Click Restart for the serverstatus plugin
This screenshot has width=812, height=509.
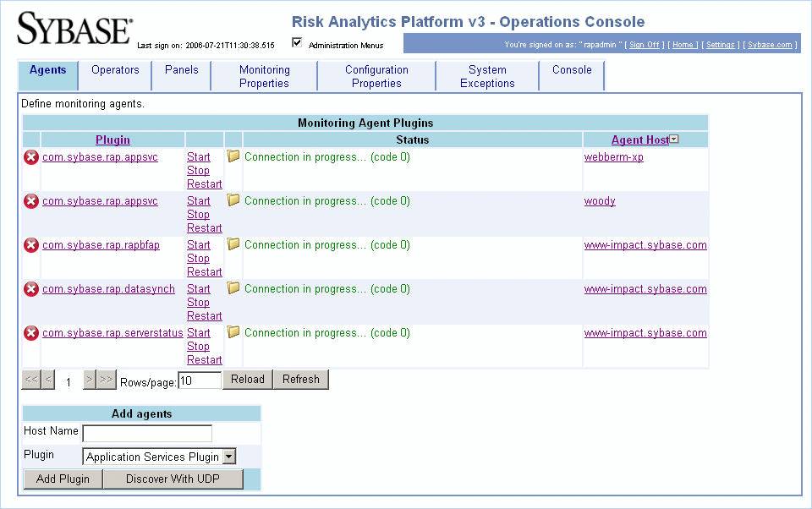click(x=205, y=360)
